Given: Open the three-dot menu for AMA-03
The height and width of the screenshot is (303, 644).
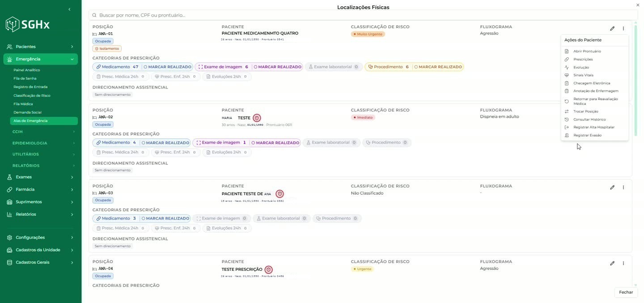Looking at the screenshot, I should click(x=623, y=188).
